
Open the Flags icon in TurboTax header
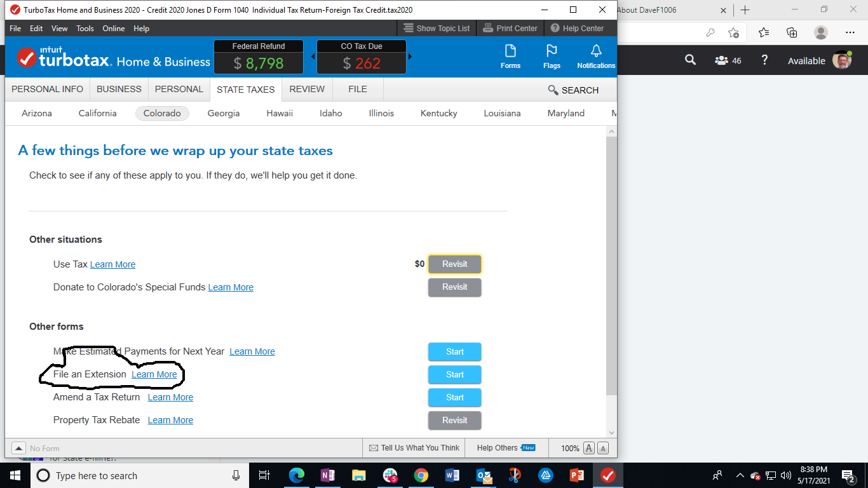pyautogui.click(x=552, y=57)
